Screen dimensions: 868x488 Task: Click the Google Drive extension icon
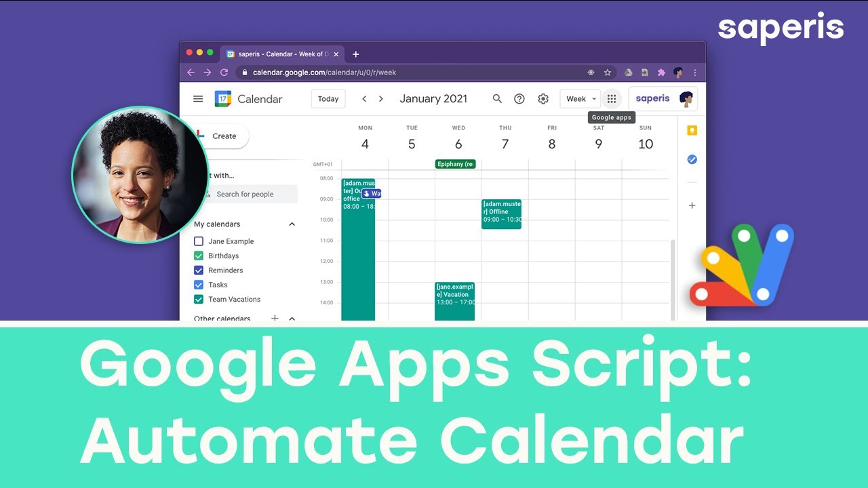click(x=629, y=73)
